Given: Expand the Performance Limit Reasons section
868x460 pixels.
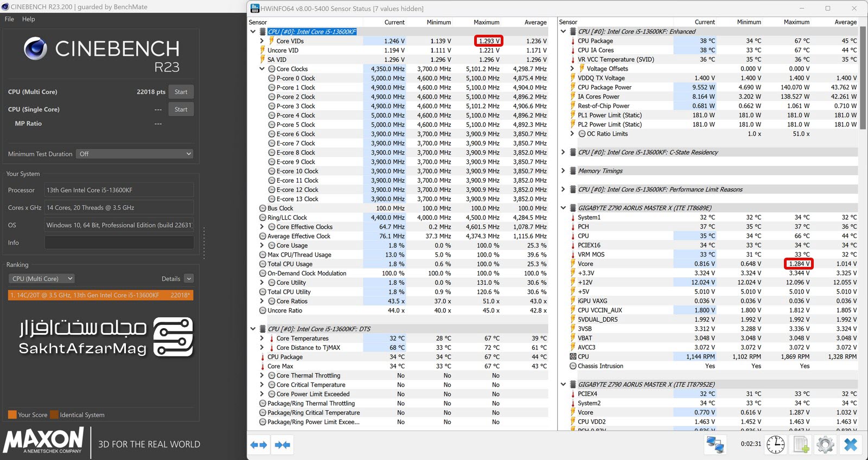Looking at the screenshot, I should pos(563,189).
